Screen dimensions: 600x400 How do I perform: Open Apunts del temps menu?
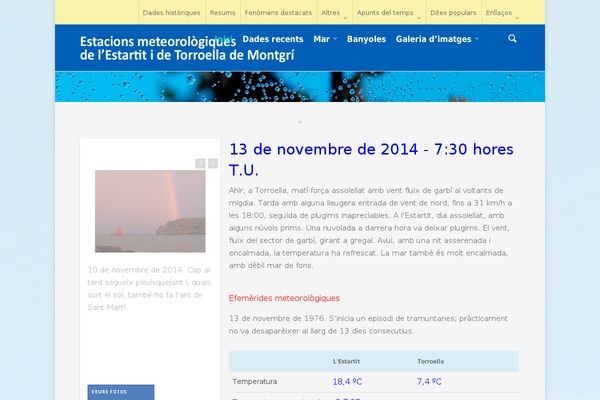click(385, 13)
